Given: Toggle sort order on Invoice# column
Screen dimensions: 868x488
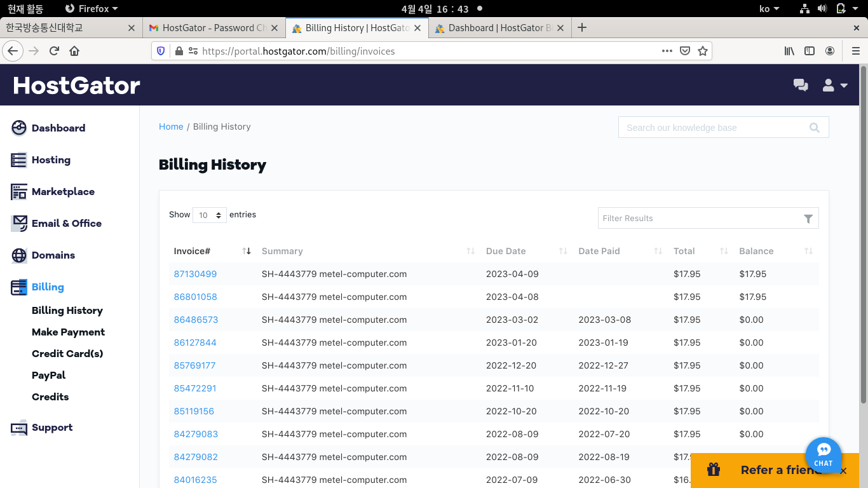Looking at the screenshot, I should pos(247,252).
